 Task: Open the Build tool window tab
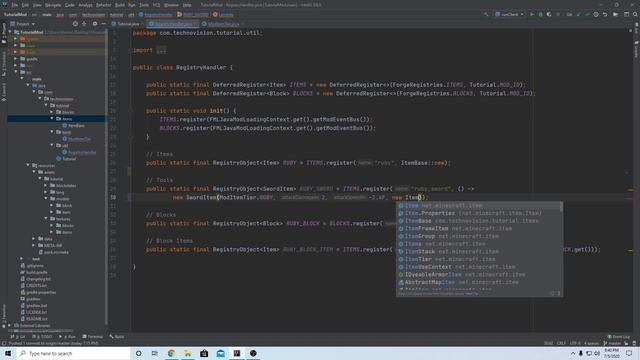pyautogui.click(x=117, y=337)
